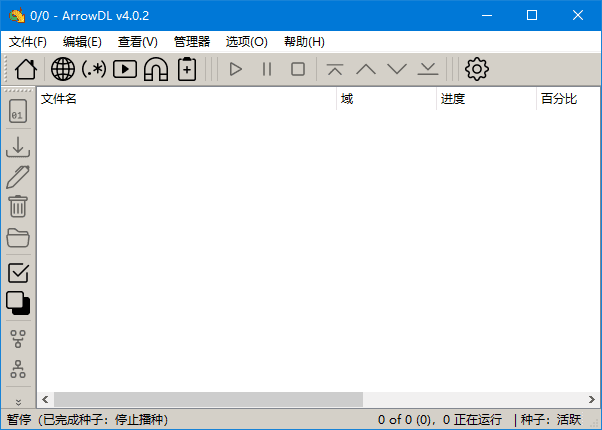The height and width of the screenshot is (430, 602).
Task: Open the globe download-from-web icon
Action: tap(63, 69)
